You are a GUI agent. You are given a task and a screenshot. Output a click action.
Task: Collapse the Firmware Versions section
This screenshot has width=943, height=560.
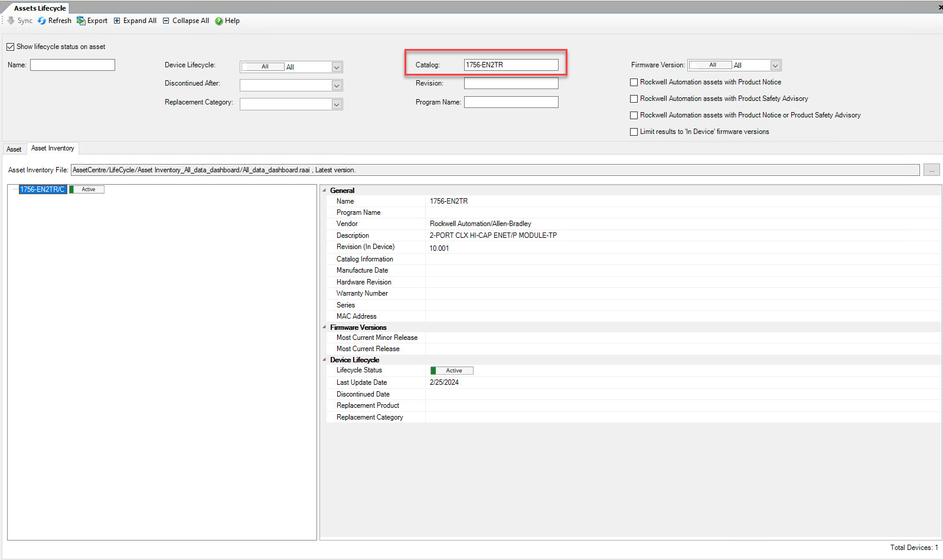[x=324, y=327]
